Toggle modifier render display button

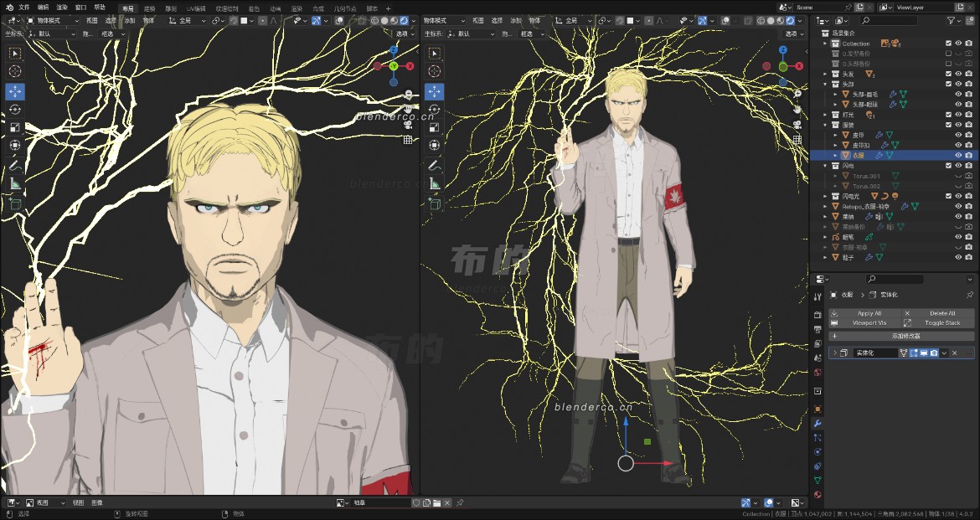(x=934, y=353)
